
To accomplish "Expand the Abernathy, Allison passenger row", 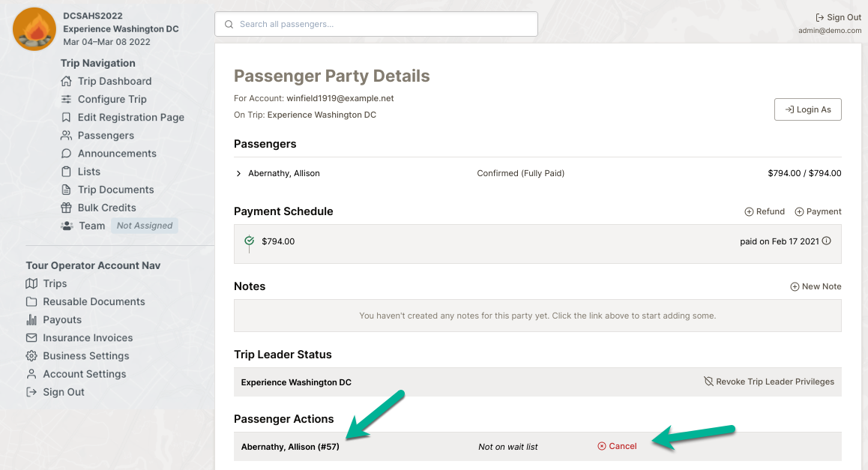I will [x=239, y=173].
